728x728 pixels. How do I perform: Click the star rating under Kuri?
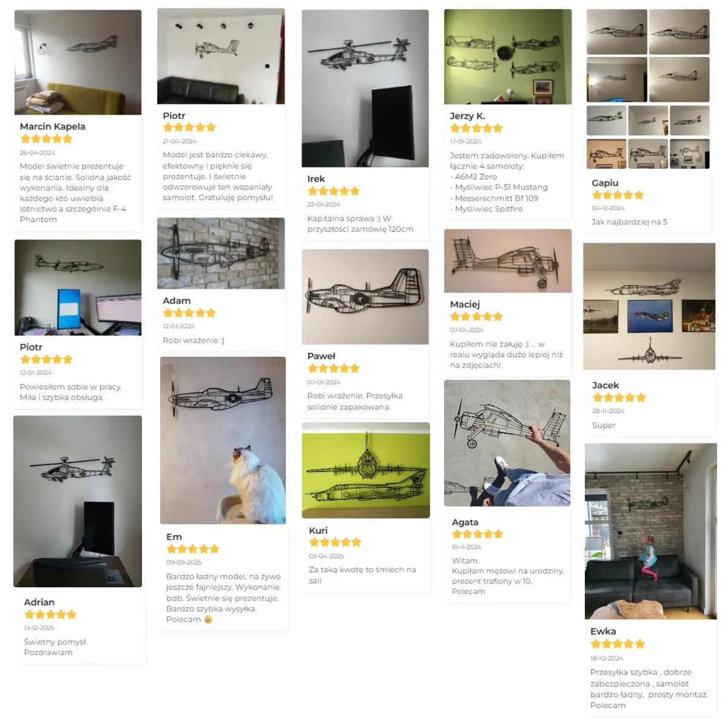[x=335, y=542]
